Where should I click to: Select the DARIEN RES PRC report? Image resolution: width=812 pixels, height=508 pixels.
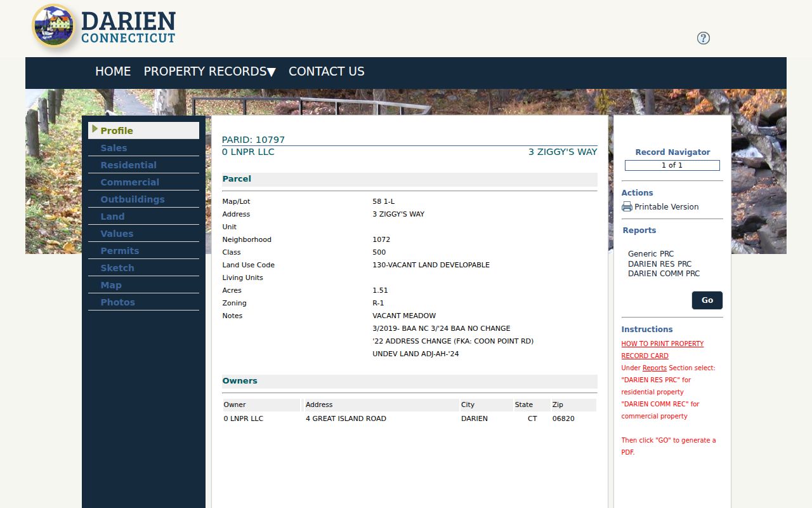coord(660,264)
